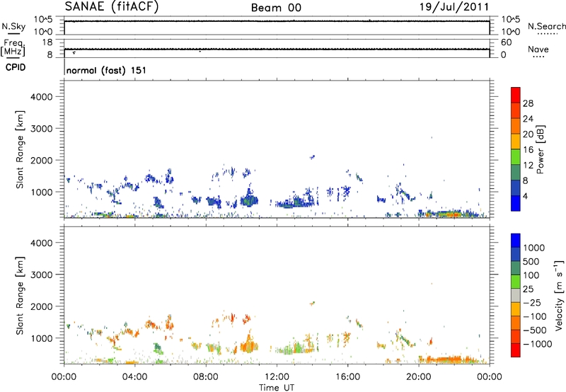Click the 16:00 time tick label

[x=347, y=377]
